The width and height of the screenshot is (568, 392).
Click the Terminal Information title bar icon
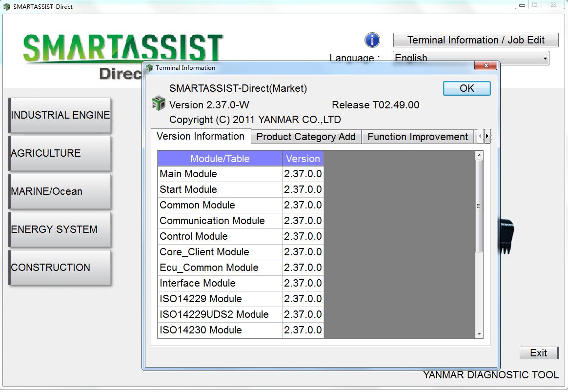[149, 67]
